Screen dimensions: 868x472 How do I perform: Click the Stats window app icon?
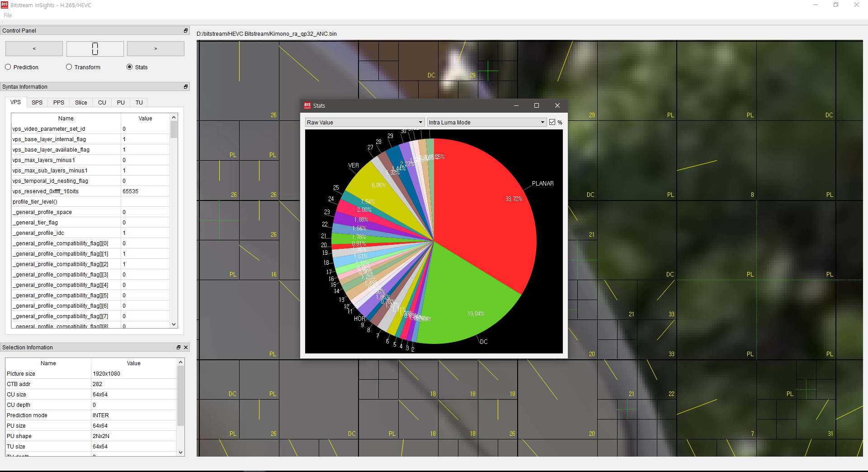coord(307,105)
